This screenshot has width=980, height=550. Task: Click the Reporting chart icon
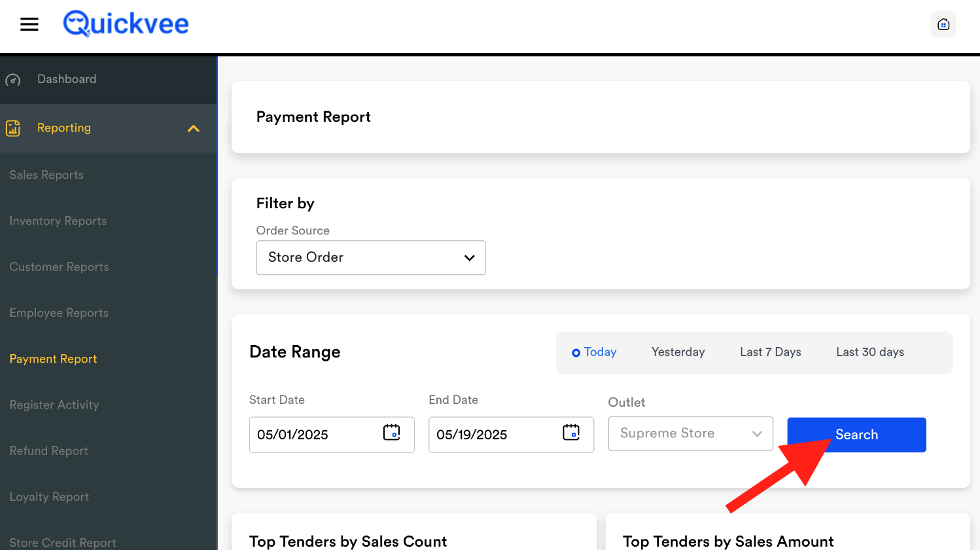[13, 128]
